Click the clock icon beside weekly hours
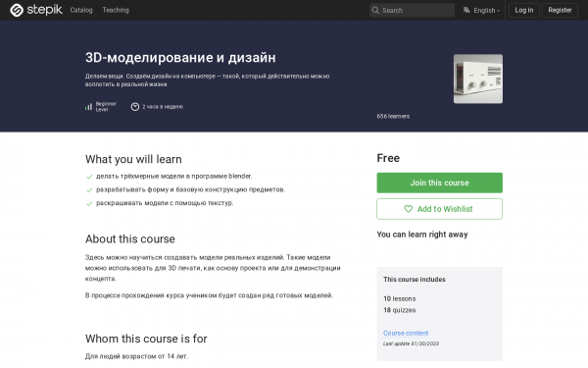Viewport: 588px width, 368px height. click(135, 107)
